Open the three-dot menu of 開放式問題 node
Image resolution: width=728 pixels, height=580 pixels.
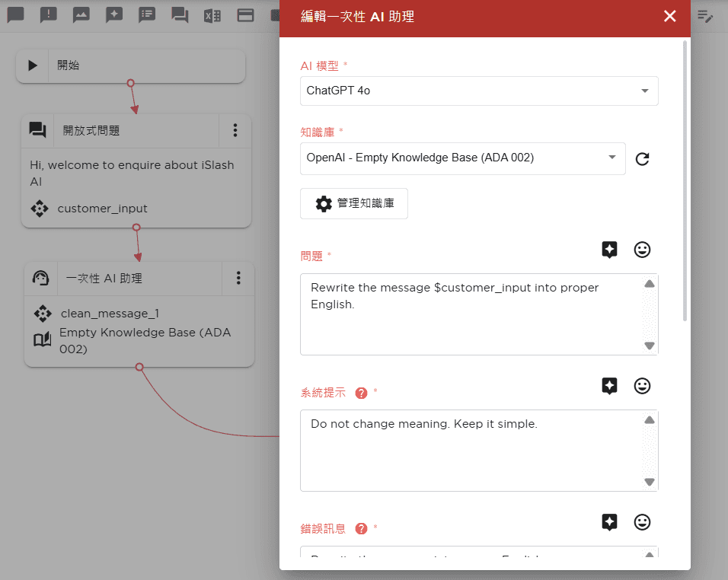click(x=235, y=130)
